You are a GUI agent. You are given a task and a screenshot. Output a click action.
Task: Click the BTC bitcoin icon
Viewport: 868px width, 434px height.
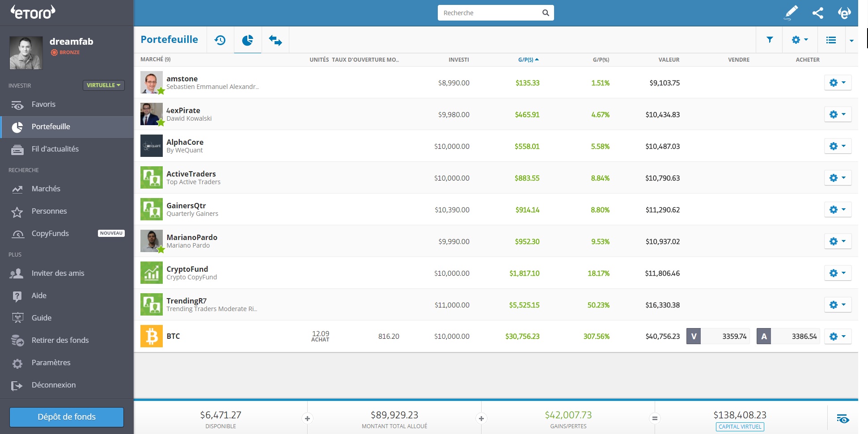click(152, 336)
